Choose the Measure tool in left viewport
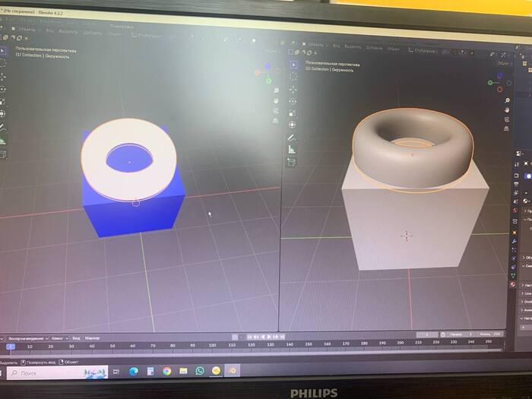 pos(3,140)
